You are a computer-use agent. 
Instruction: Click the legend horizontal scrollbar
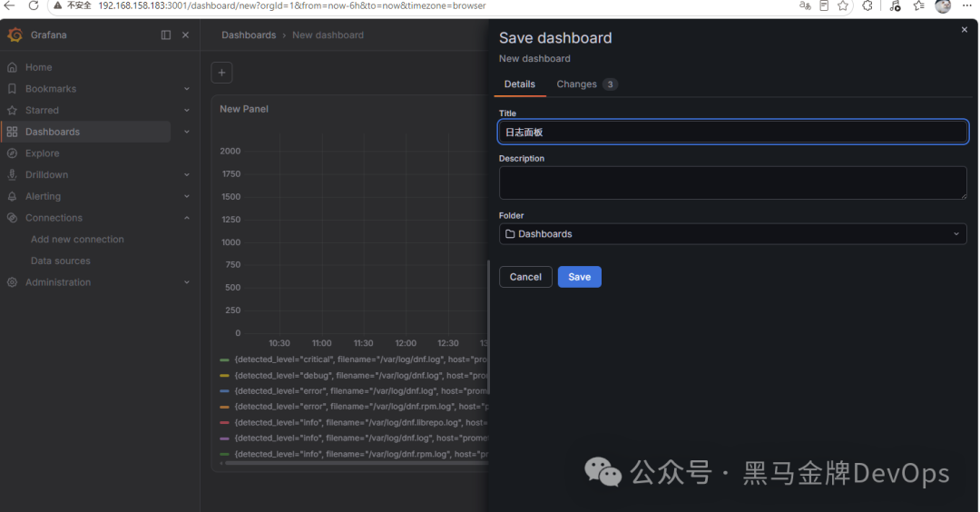[357, 463]
